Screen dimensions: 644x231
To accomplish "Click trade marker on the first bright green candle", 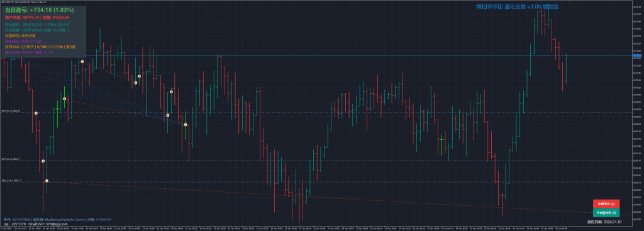I will pos(65,99).
